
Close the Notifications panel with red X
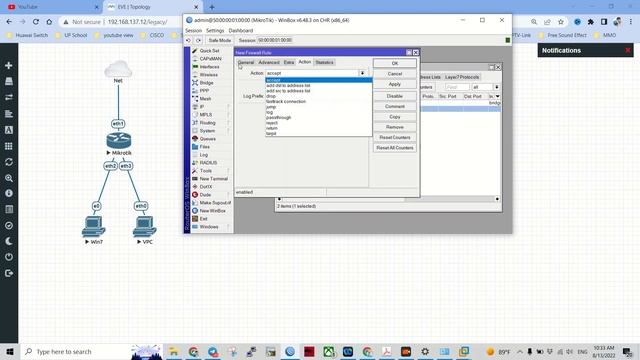tap(628, 50)
